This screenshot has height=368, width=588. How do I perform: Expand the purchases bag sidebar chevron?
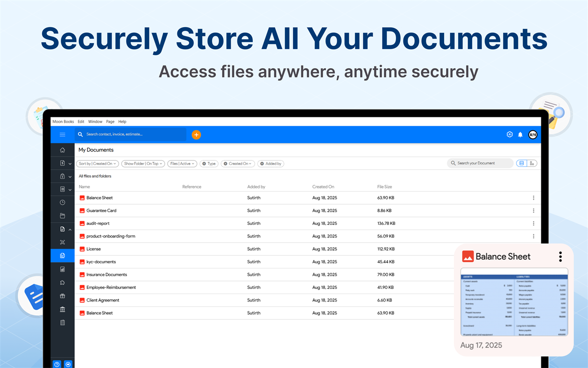(x=70, y=177)
